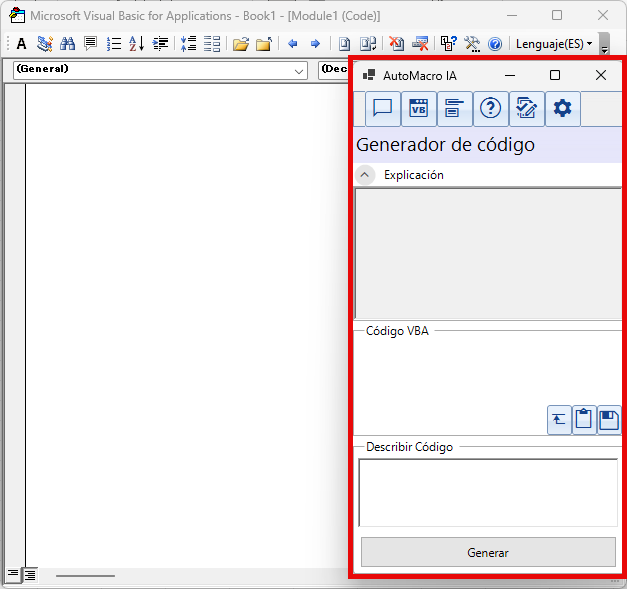Open the text lines explain tab
The height and width of the screenshot is (589, 627).
click(x=455, y=109)
